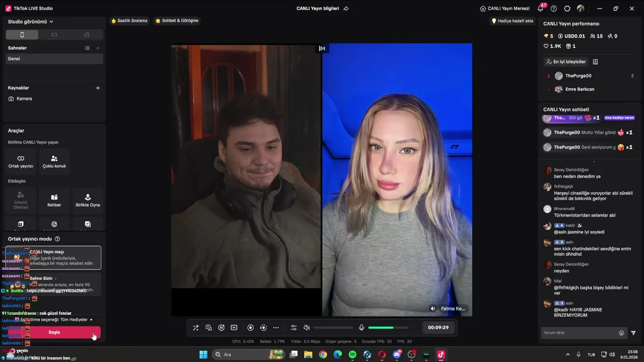Screen dimensions: 644x362
Task: Click the Ortak yayıncı tool
Action: pos(21,161)
